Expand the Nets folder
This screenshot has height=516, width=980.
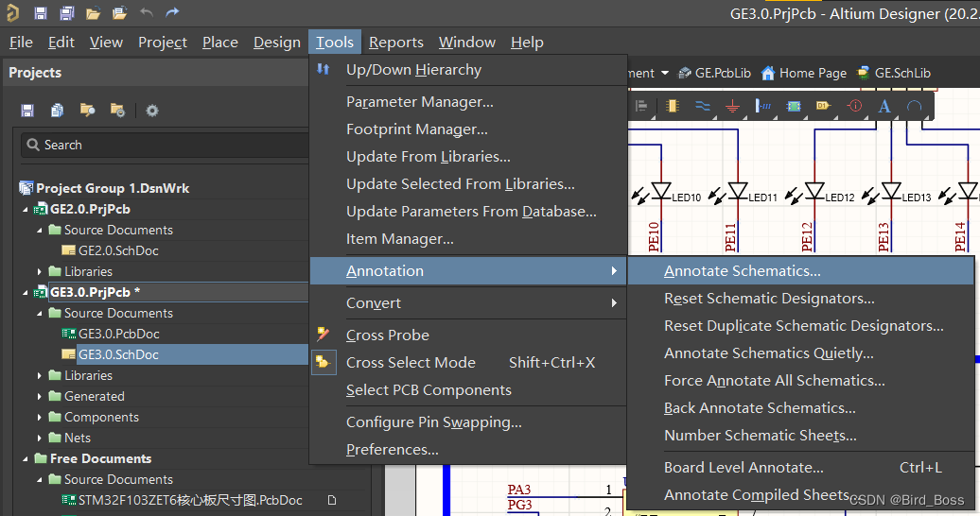[x=40, y=438]
